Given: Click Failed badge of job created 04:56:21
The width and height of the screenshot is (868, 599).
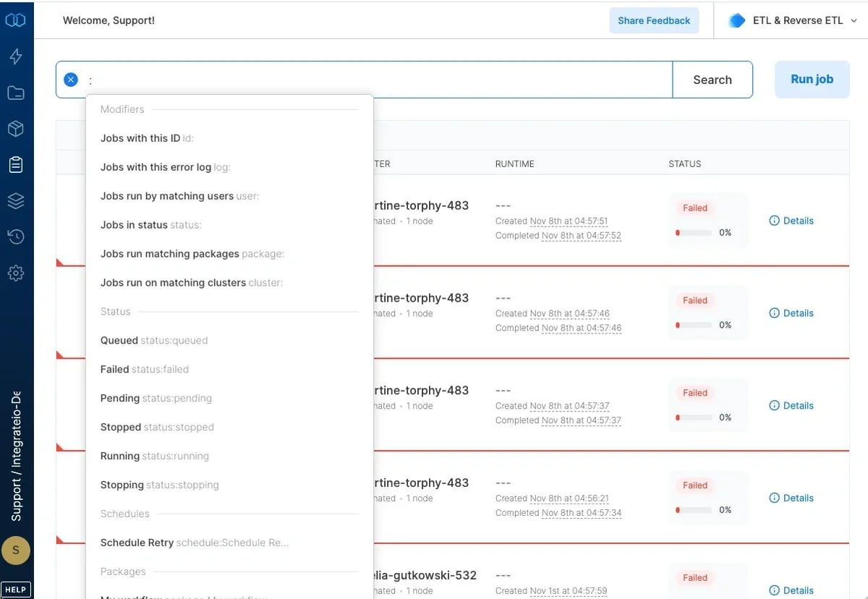Looking at the screenshot, I should pyautogui.click(x=695, y=485).
